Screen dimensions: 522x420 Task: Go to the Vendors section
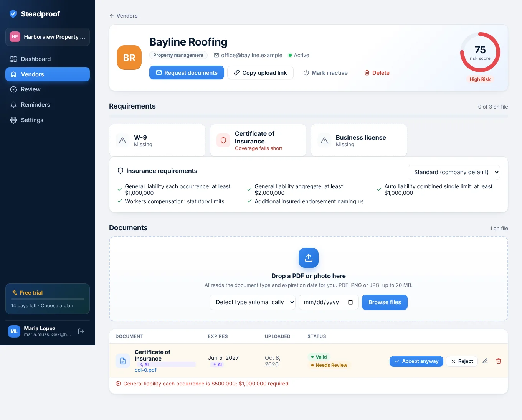tap(48, 74)
